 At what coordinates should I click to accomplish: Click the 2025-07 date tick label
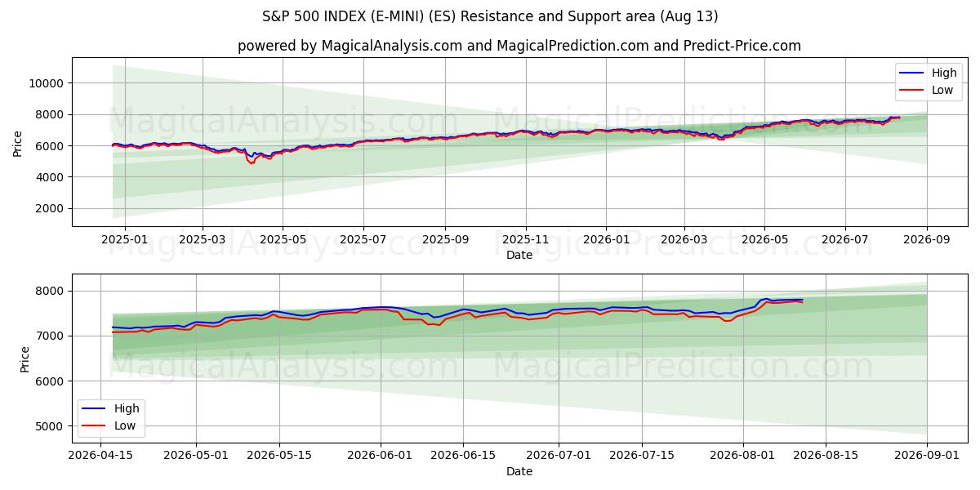[363, 239]
